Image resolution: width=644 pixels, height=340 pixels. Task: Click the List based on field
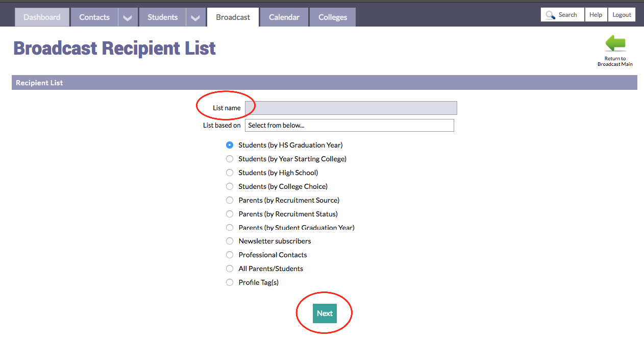[x=349, y=125]
